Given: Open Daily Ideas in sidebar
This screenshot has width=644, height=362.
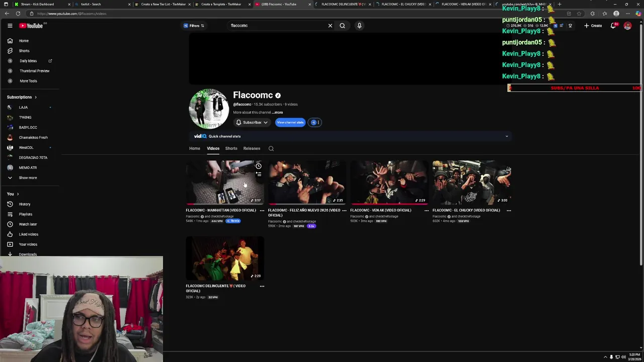Looking at the screenshot, I should [x=30, y=61].
